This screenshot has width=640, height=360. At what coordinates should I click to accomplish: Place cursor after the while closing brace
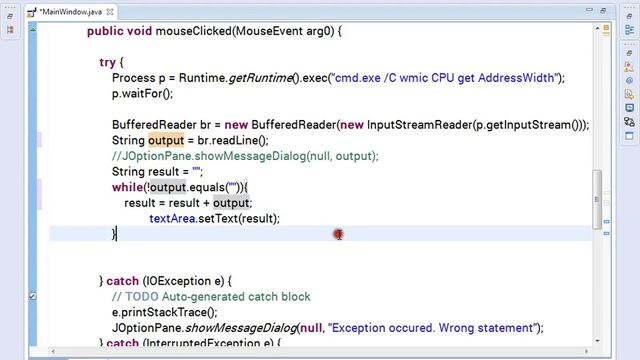(x=117, y=234)
